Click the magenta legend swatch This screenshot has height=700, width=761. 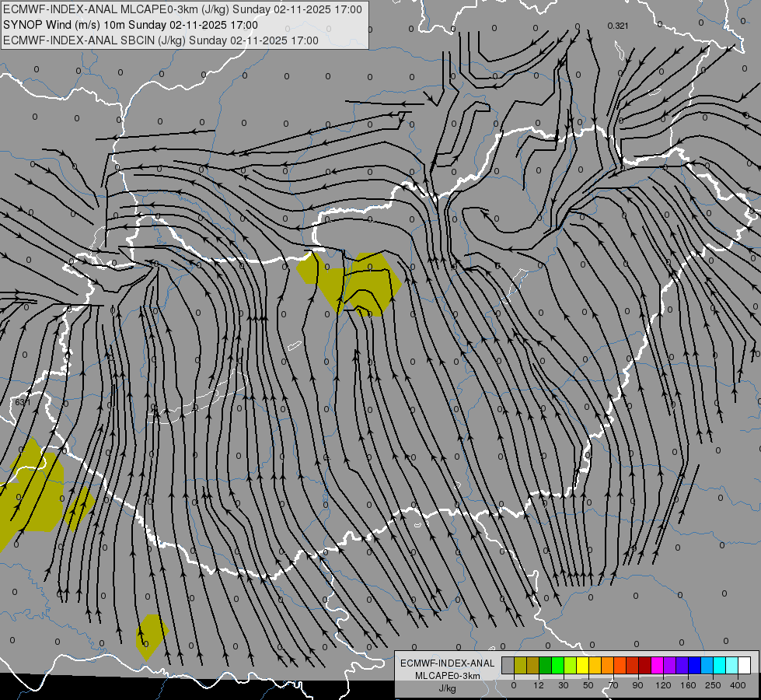pos(657,665)
